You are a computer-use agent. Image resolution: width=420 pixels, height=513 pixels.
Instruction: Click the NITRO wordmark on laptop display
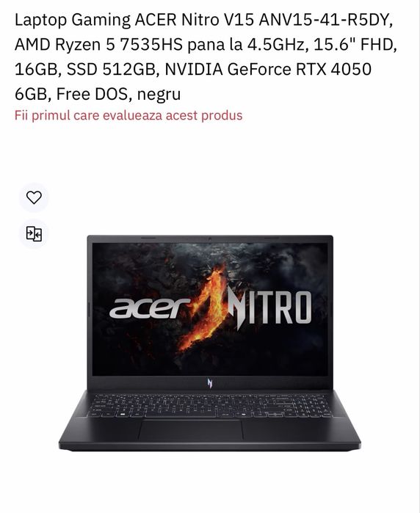coord(269,308)
